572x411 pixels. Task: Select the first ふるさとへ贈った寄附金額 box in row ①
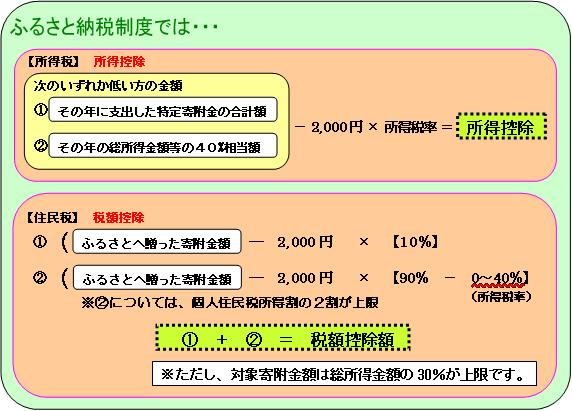coord(157,241)
